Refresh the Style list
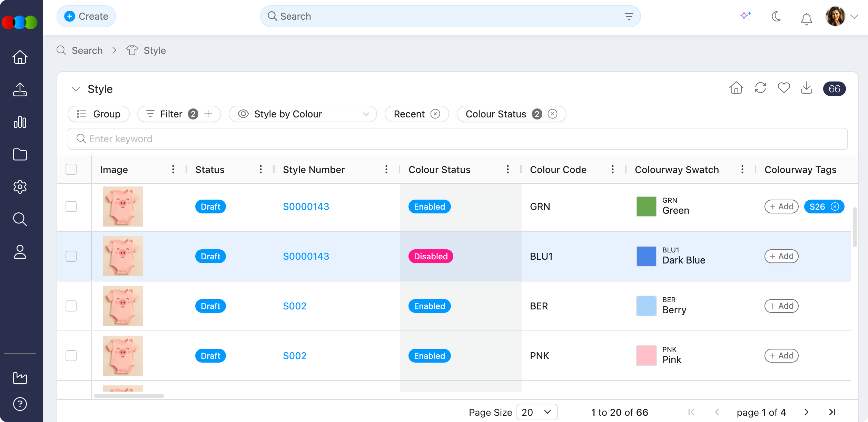868x422 pixels. click(x=760, y=88)
